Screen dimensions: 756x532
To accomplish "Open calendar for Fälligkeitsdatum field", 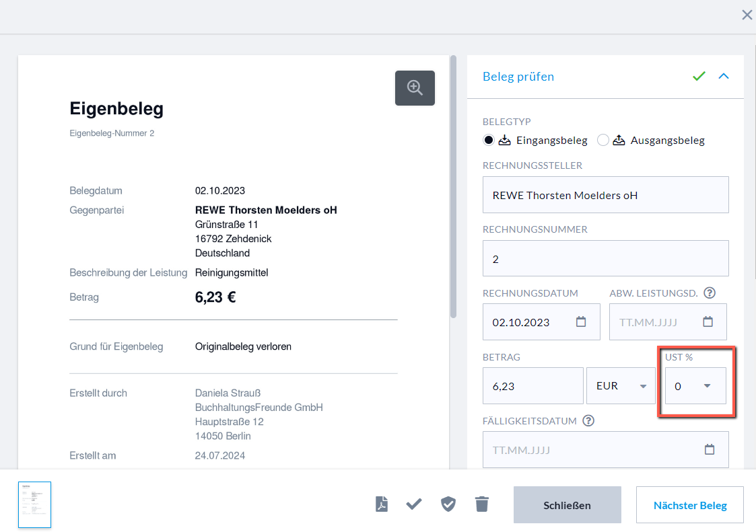I will [709, 449].
